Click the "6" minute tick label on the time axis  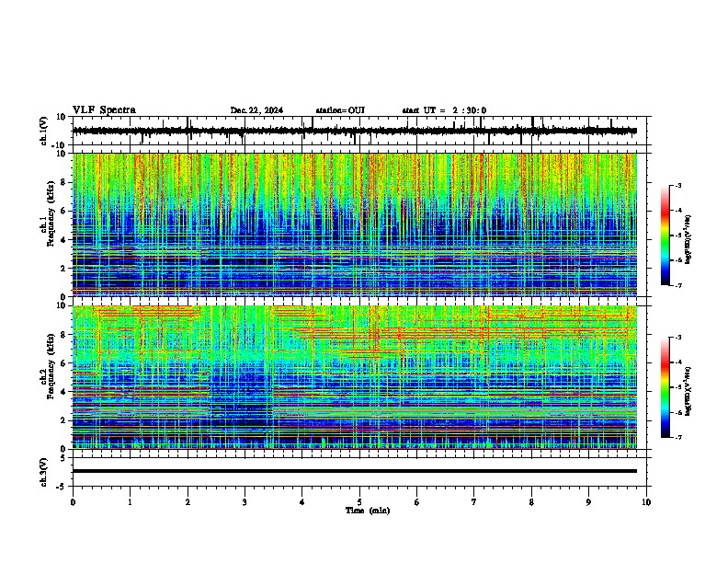click(x=417, y=502)
